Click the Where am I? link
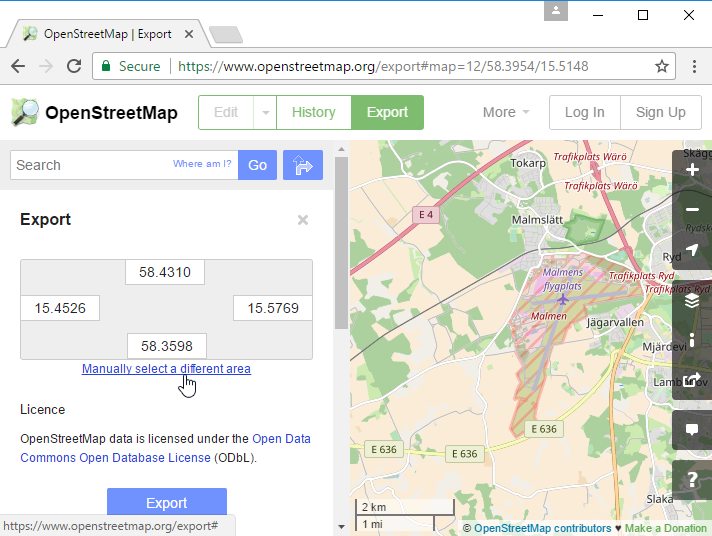The height and width of the screenshot is (536, 712). point(202,164)
